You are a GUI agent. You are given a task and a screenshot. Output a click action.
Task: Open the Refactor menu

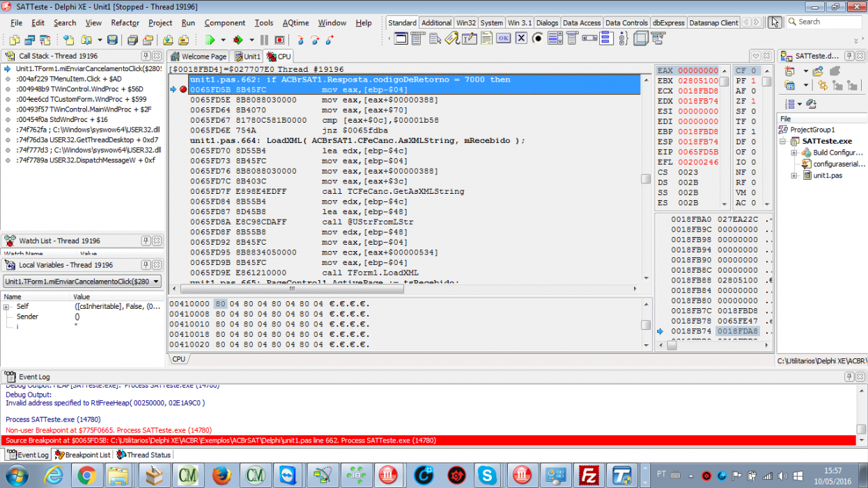point(125,22)
